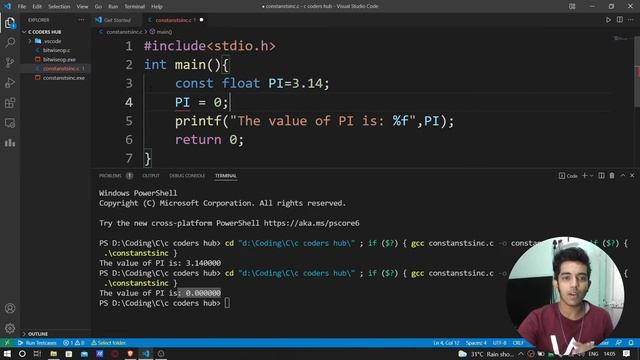Viewport: 640px width, 360px height.
Task: Click the remote window indicator in status bar
Action: pos(7,343)
